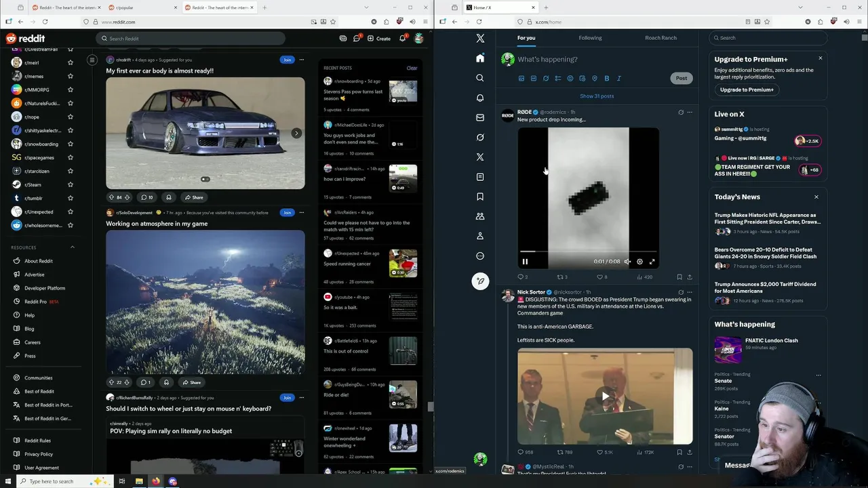Open recent post 'Speed running cancer'
The height and width of the screenshot is (488, 868).
347,264
